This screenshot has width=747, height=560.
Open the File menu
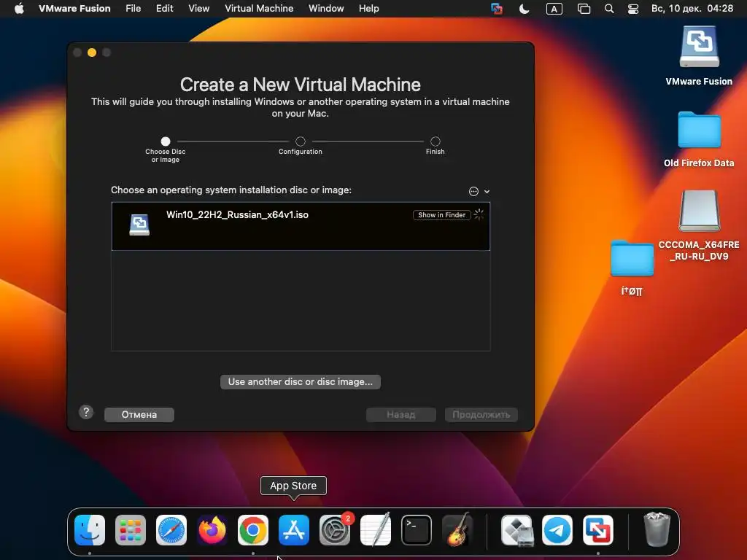point(133,9)
